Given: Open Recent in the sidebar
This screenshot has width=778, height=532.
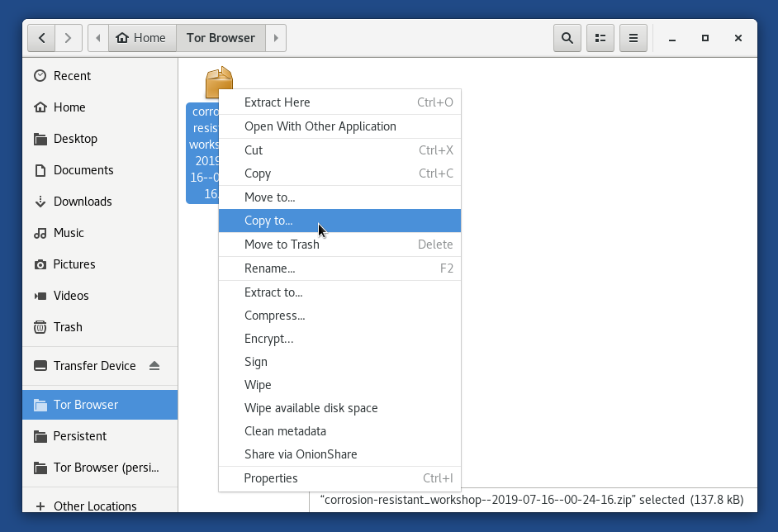Looking at the screenshot, I should [x=73, y=76].
